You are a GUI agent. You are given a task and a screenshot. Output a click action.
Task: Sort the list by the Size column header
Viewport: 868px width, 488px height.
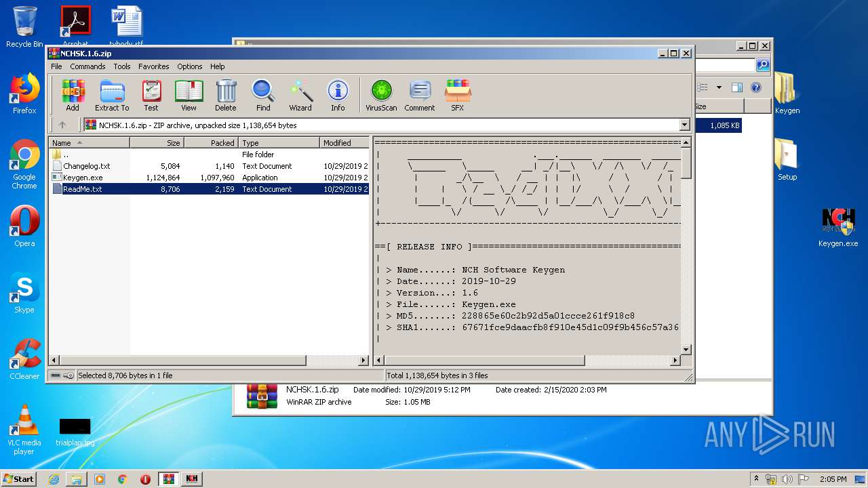click(157, 142)
